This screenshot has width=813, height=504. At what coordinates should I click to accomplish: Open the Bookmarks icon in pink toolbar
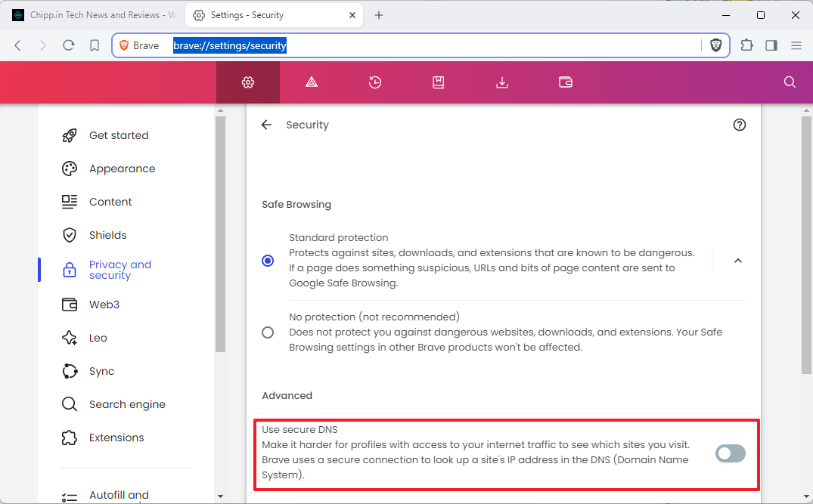[439, 82]
